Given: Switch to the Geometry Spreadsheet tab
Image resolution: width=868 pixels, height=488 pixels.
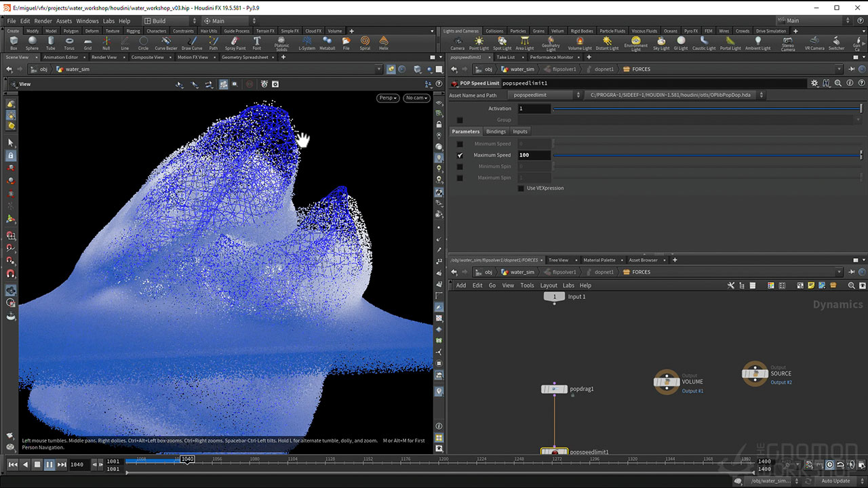Looking at the screenshot, I should pos(244,58).
